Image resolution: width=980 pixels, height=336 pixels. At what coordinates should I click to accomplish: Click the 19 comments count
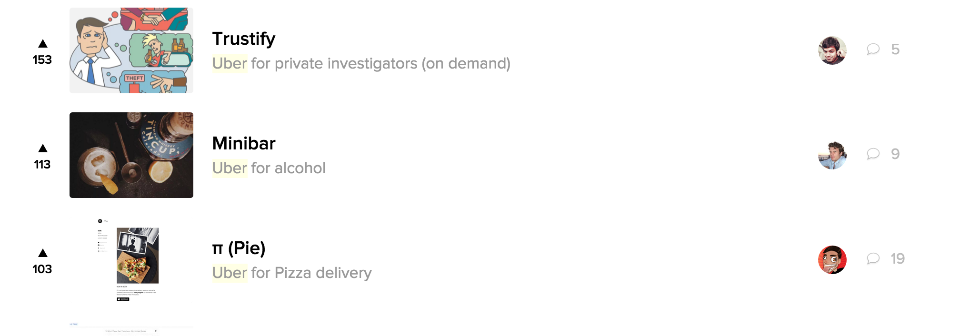pos(898,258)
